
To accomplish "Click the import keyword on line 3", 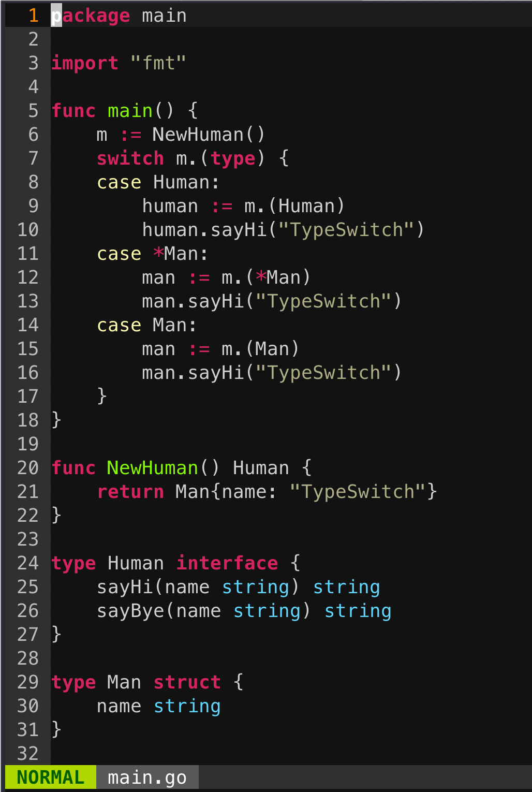I will pos(85,63).
